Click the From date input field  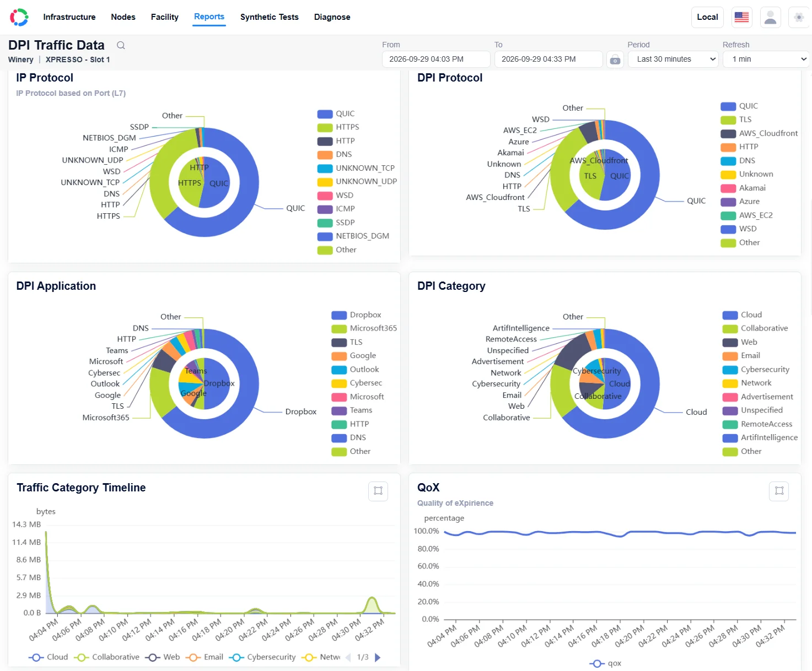[x=436, y=59]
